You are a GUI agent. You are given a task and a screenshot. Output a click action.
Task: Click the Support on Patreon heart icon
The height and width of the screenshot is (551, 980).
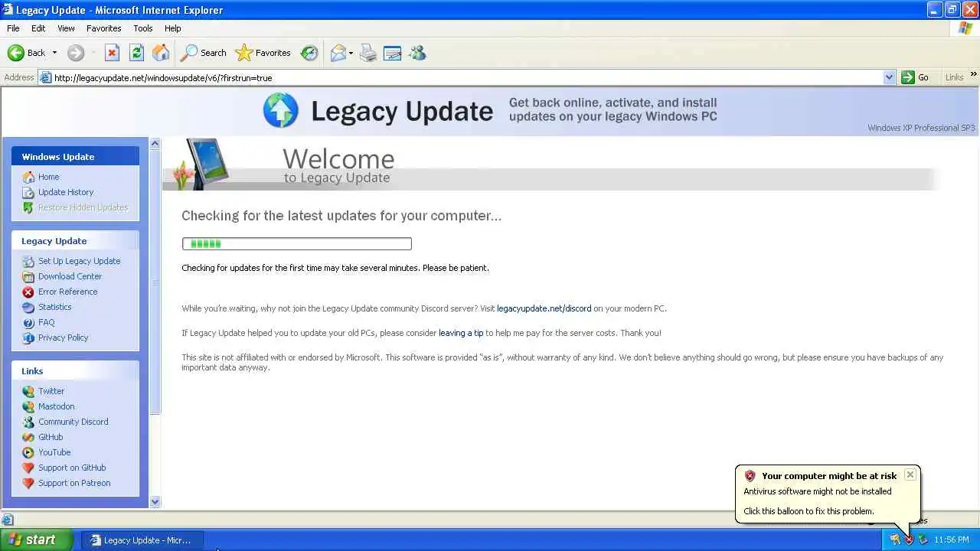(x=28, y=483)
